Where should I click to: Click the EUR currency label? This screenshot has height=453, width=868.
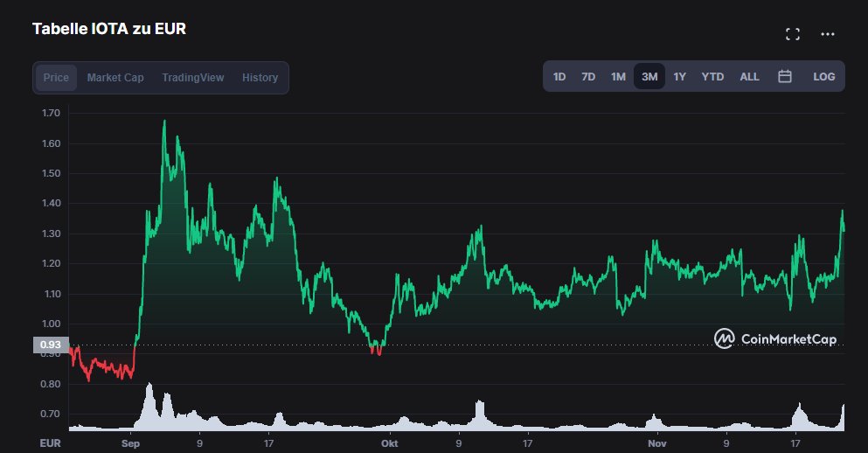[51, 443]
